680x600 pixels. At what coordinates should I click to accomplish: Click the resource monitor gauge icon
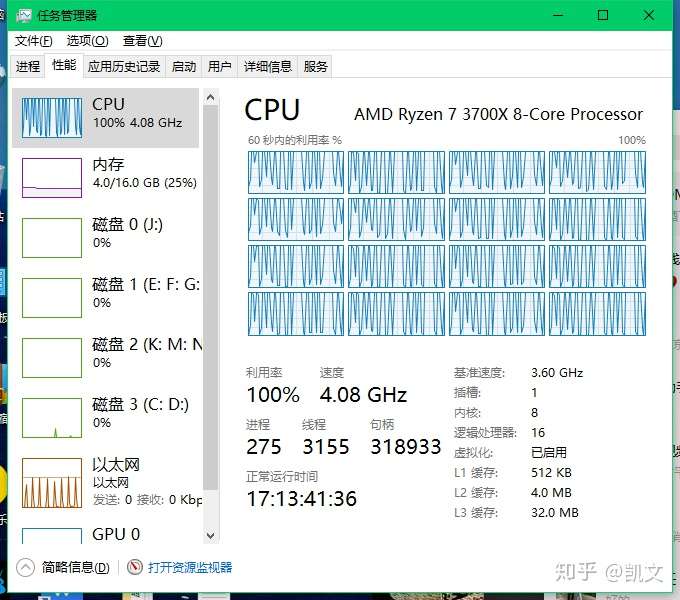pos(134,567)
